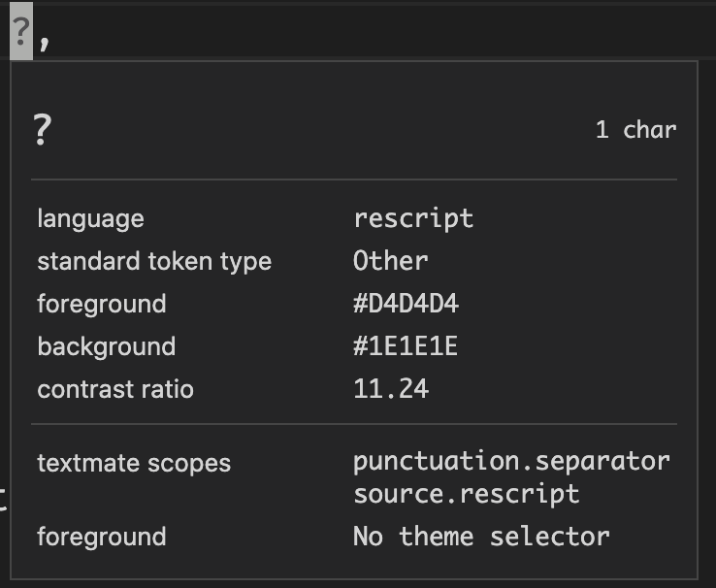This screenshot has height=588, width=716.
Task: Select the source.rescript scope entry
Action: [x=466, y=493]
